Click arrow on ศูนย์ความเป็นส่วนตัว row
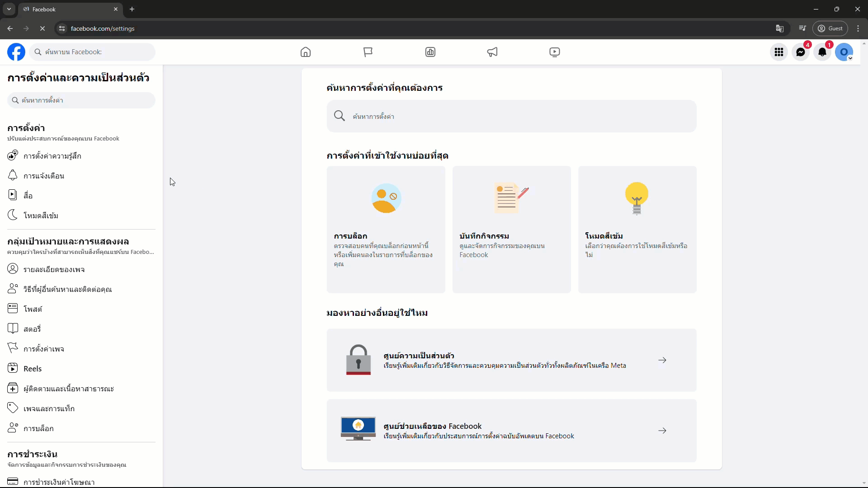 662,360
